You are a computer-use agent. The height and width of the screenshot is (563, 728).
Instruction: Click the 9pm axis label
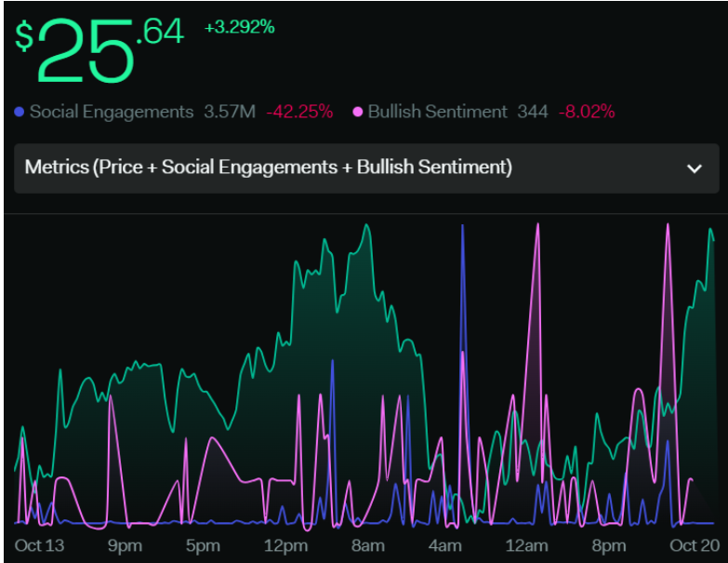125,546
